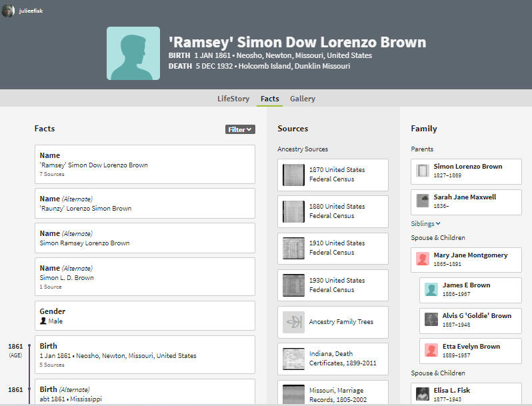
Task: Select the Simon L. D. Brown alternate name
Action: (145, 277)
